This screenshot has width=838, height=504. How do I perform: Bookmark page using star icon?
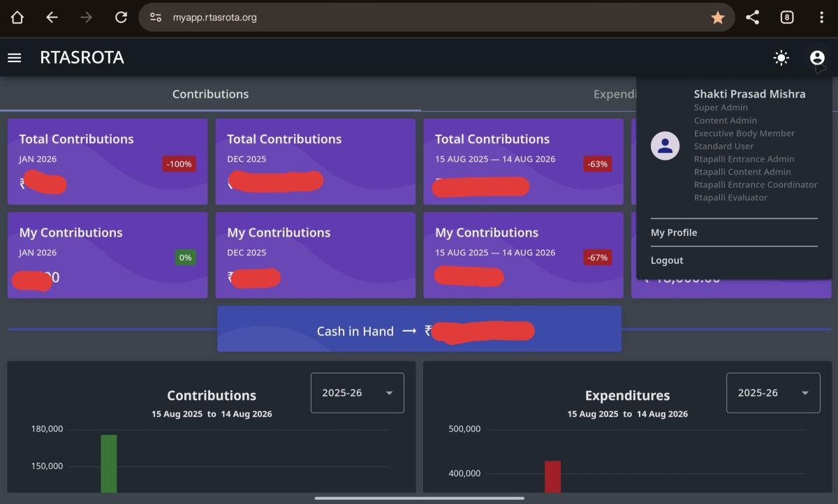coord(717,17)
